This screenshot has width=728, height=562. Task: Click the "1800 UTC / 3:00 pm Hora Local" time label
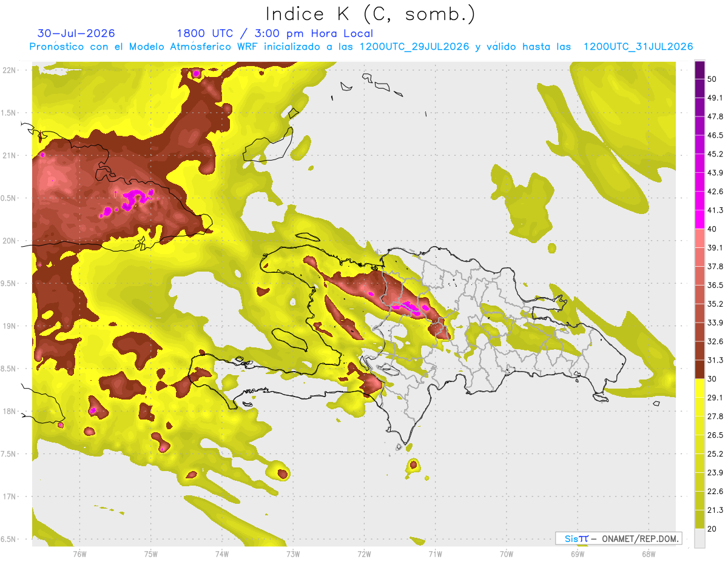point(275,33)
